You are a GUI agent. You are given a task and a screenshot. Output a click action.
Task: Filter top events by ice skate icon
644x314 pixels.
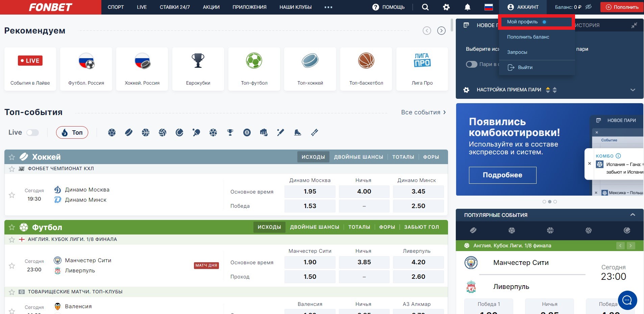[298, 133]
